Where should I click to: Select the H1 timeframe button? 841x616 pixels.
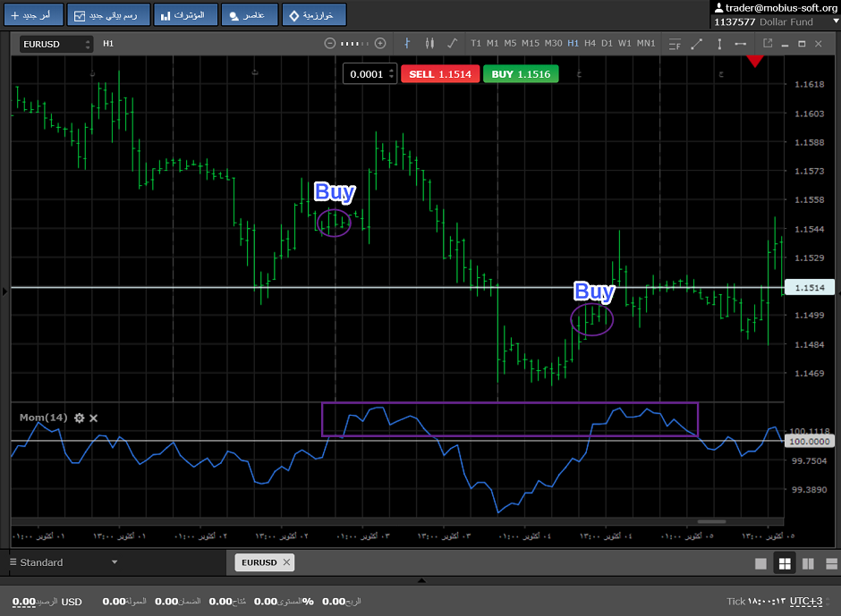[573, 44]
